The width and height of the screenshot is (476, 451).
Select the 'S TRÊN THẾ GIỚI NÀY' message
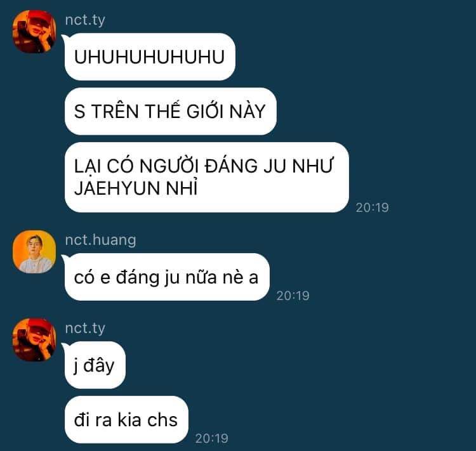(170, 112)
